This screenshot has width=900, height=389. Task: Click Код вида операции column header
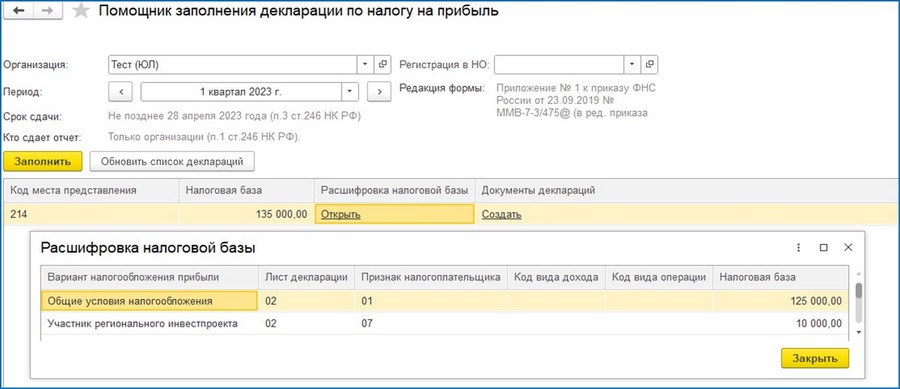[659, 277]
